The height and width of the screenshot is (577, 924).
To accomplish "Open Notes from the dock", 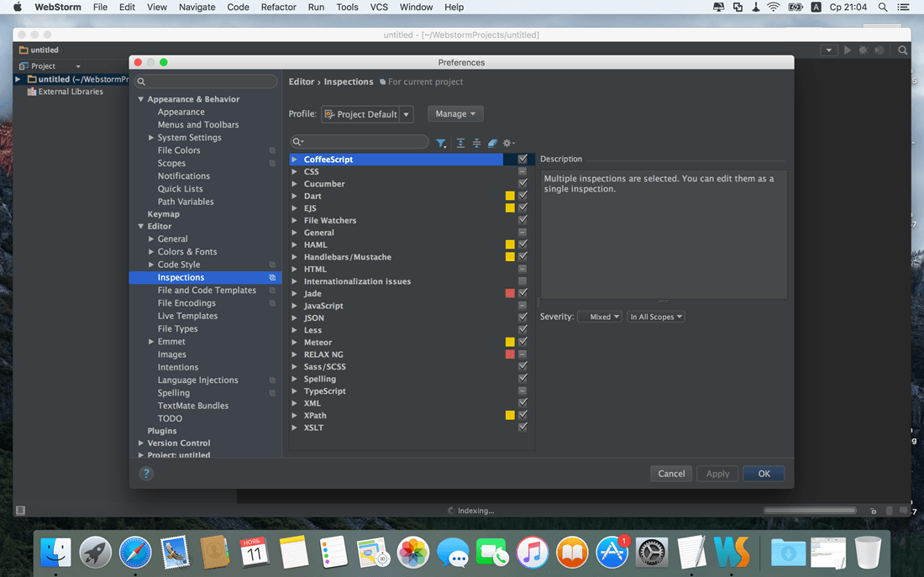I will coord(294,553).
